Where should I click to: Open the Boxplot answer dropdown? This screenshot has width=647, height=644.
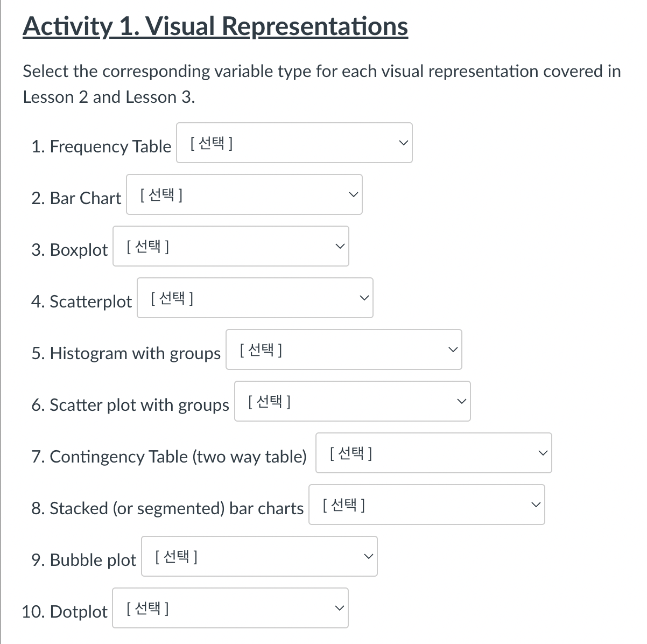[231, 246]
